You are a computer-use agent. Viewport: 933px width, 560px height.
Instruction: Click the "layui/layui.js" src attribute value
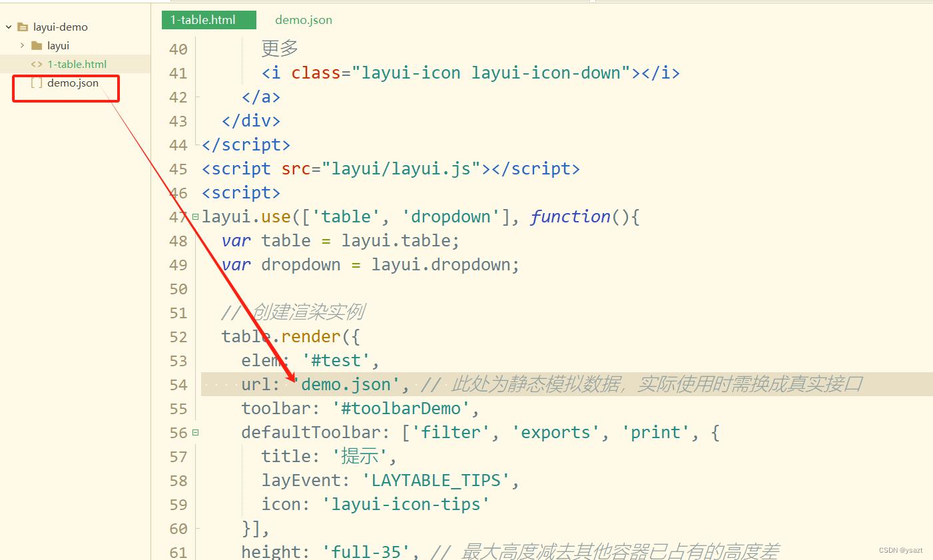coord(401,168)
